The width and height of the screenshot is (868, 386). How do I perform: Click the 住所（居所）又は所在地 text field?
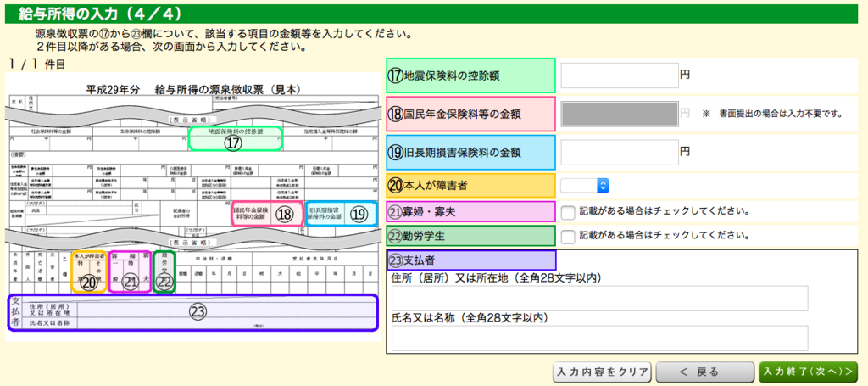599,299
